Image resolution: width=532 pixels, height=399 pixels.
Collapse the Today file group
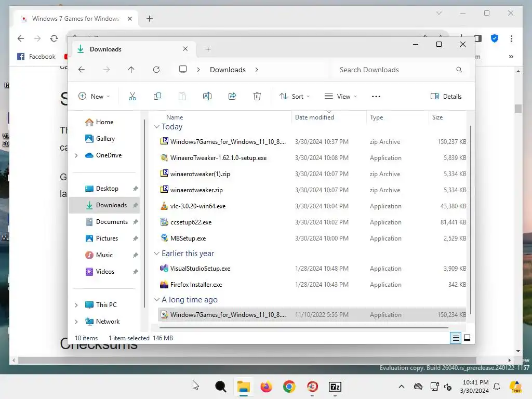pos(156,127)
